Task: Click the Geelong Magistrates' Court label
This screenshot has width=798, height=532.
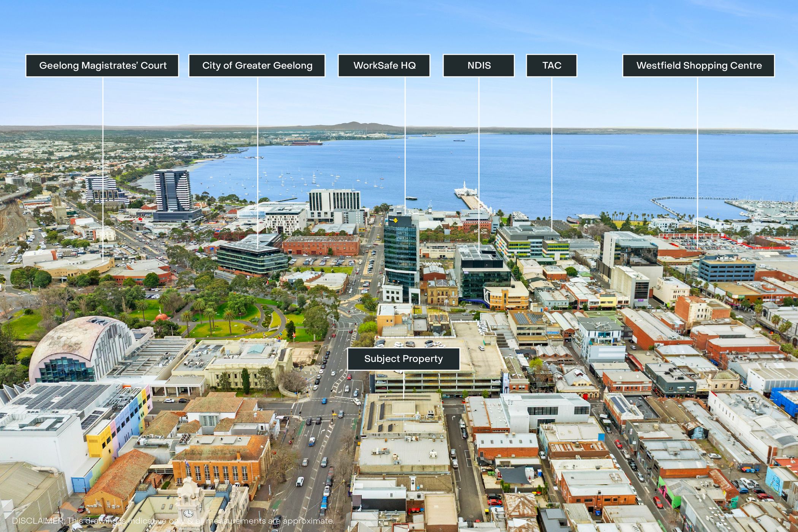Action: 102,66
